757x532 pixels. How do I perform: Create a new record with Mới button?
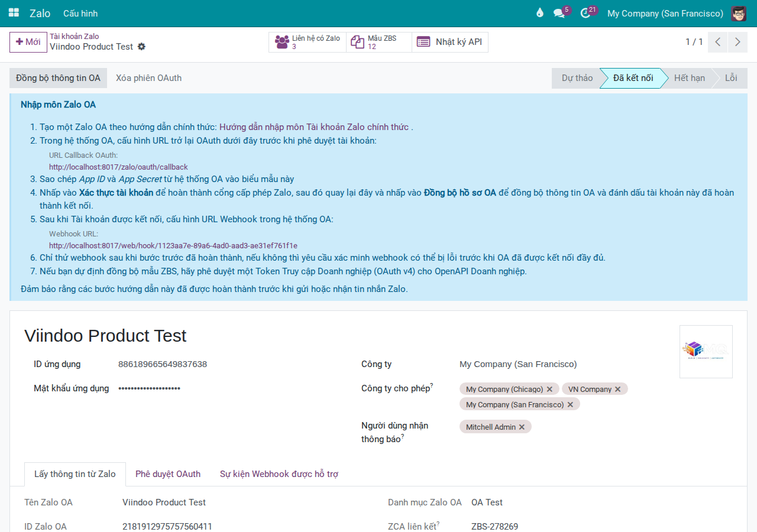(28, 42)
